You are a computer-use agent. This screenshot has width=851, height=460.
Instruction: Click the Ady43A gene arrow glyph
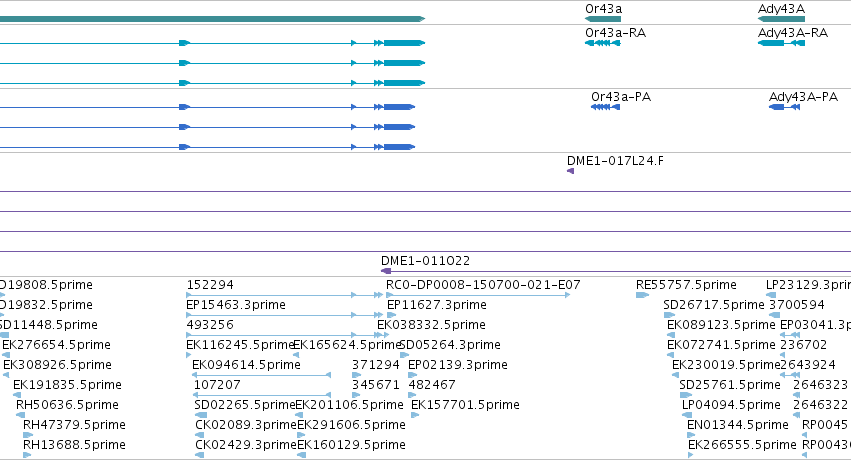(781, 19)
